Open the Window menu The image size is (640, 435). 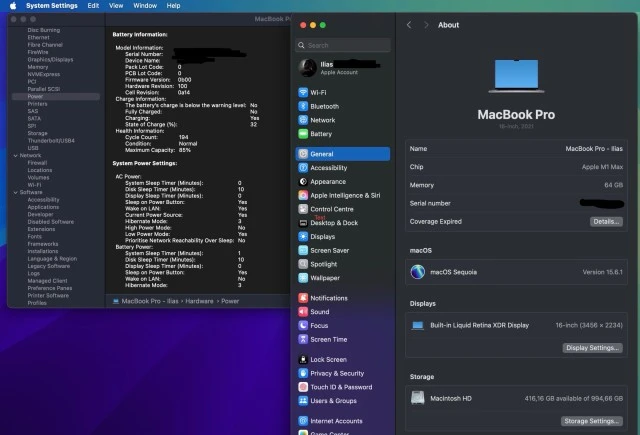pyautogui.click(x=145, y=6)
